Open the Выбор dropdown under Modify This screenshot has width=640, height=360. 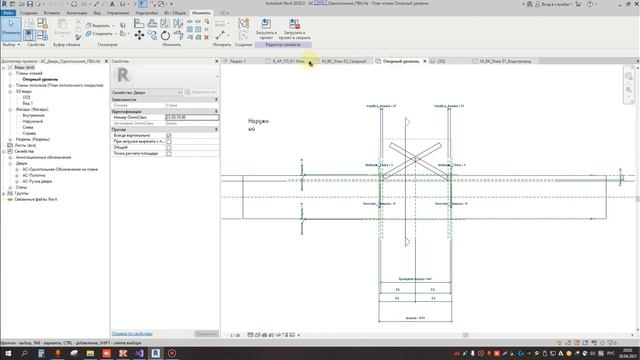tap(11, 45)
